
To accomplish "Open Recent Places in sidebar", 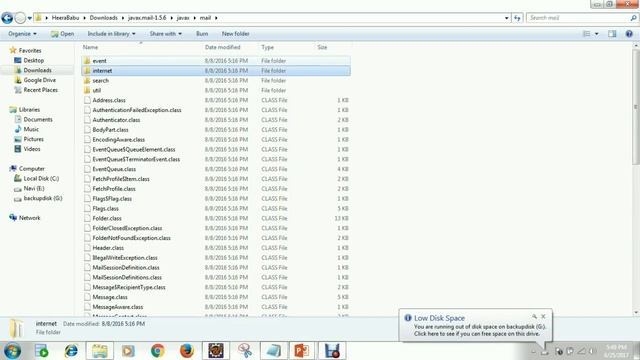I will point(40,90).
